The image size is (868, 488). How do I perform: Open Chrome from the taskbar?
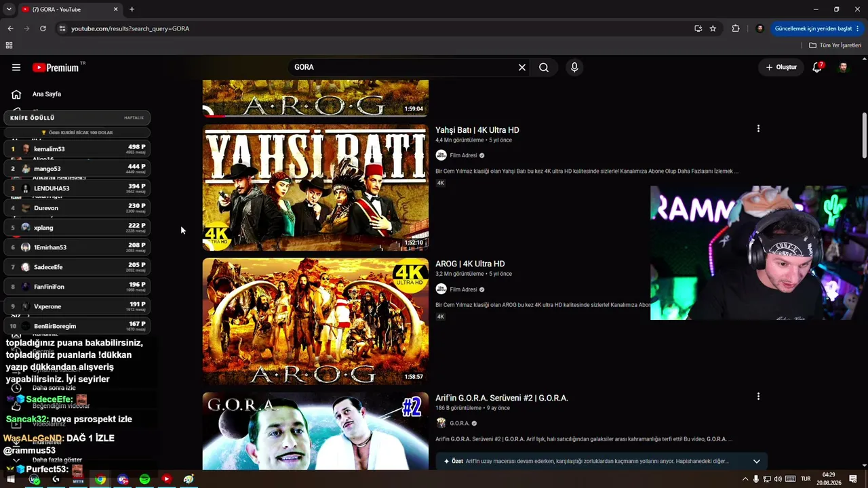(100, 479)
